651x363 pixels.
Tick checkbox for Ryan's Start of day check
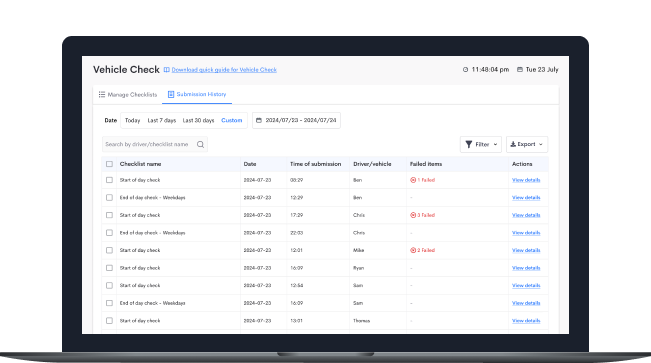[x=109, y=268]
